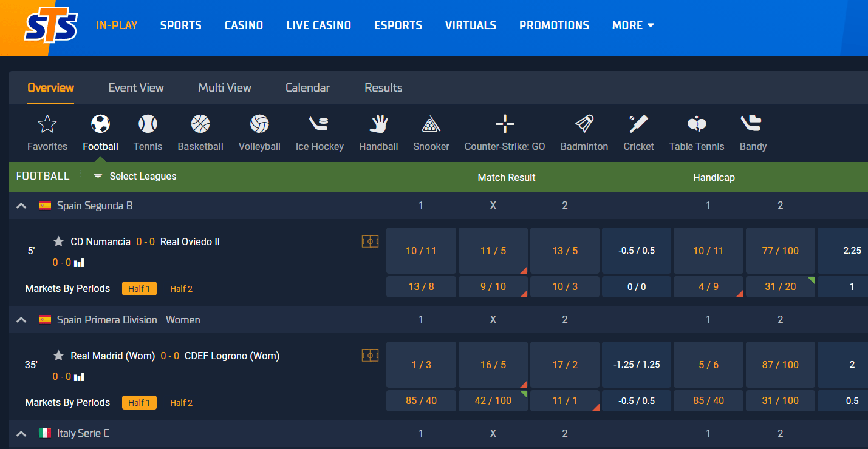Open VIRTUALS in top navigation
Viewport: 868px width, 449px height.
point(471,25)
